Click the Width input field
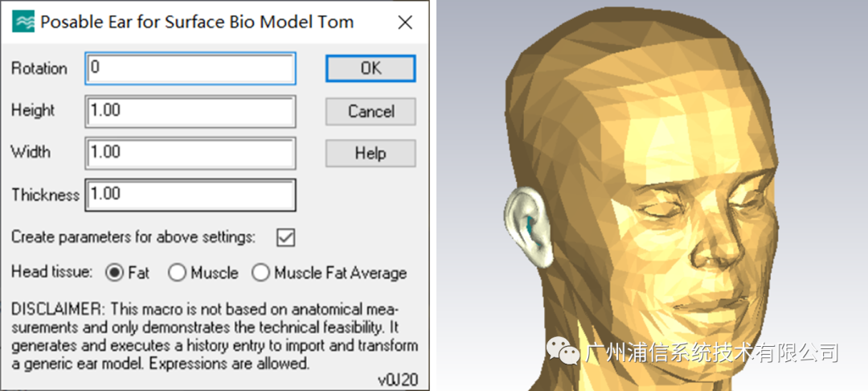The image size is (868, 391). tap(190, 153)
